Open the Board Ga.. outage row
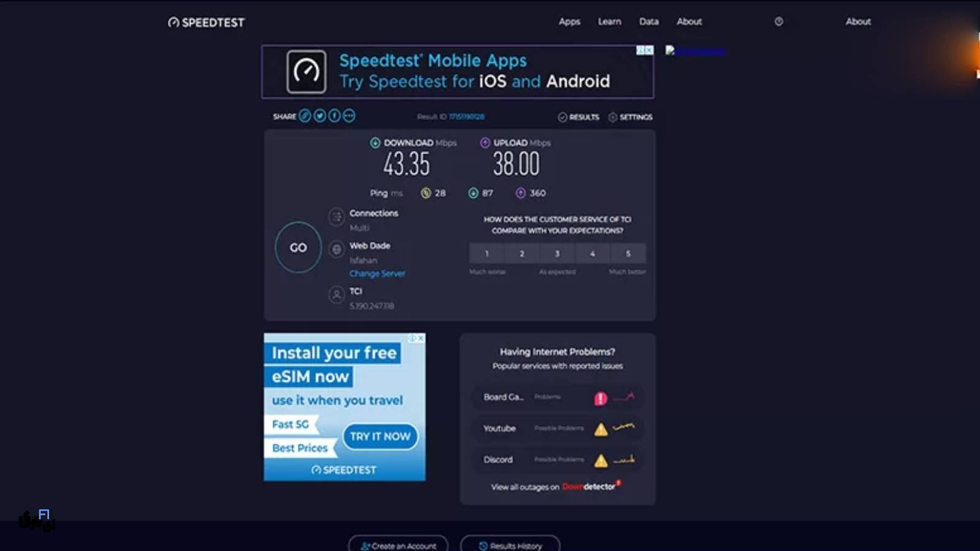This screenshot has height=551, width=980. tap(557, 397)
